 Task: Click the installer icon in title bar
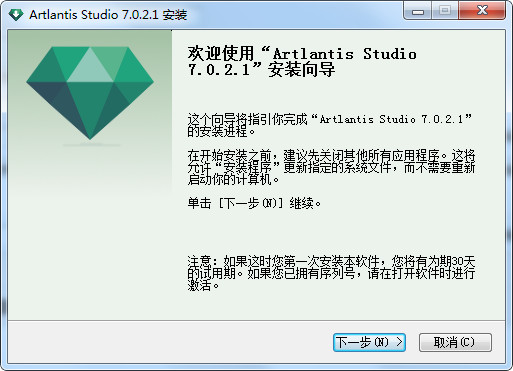point(16,14)
